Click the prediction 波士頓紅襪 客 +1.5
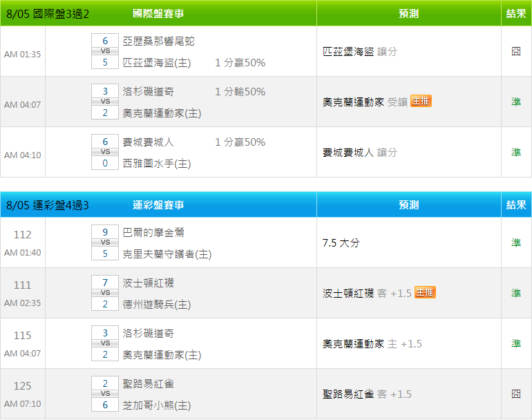The width and height of the screenshot is (532, 420). pos(367,293)
